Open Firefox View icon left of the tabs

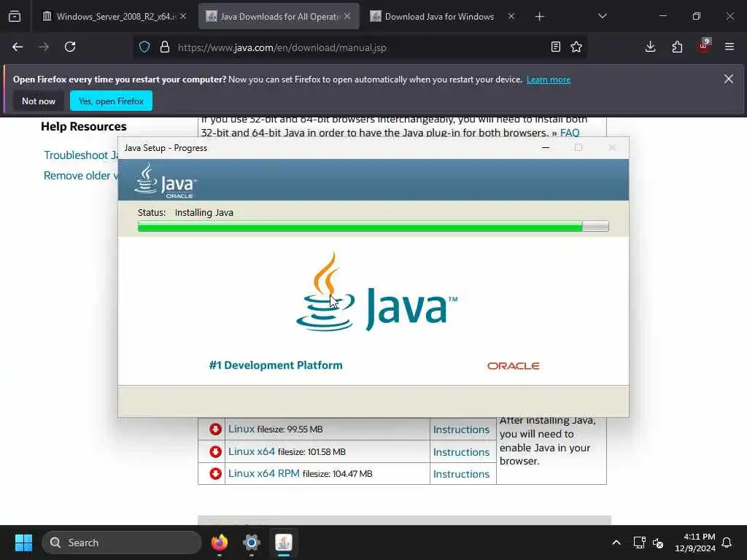point(15,16)
